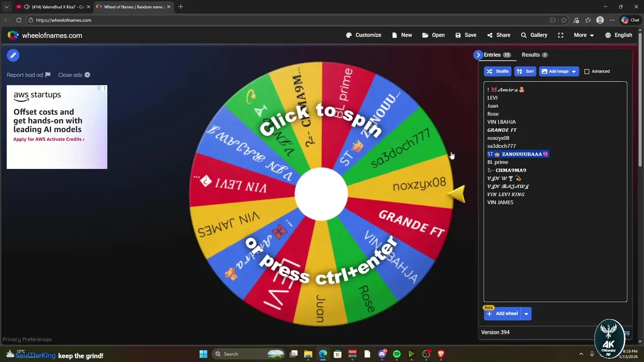This screenshot has width=644, height=362.
Task: Click the taskbar Search box
Action: pyautogui.click(x=249, y=354)
